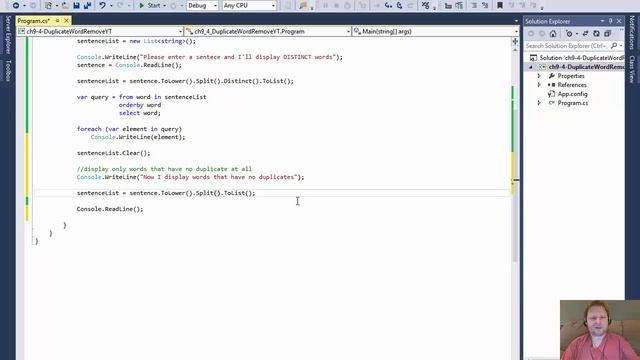
Task: Close the Program.cs tab
Action: pyautogui.click(x=66, y=20)
